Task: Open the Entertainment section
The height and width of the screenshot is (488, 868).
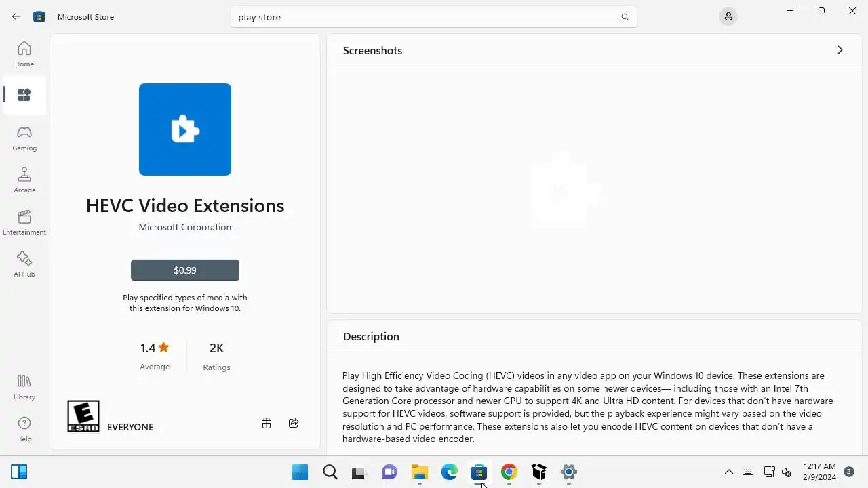Action: pos(24,222)
